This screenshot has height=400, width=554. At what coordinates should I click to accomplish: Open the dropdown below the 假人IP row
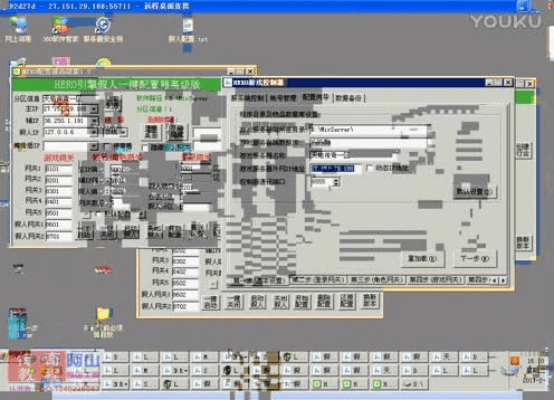[93, 146]
